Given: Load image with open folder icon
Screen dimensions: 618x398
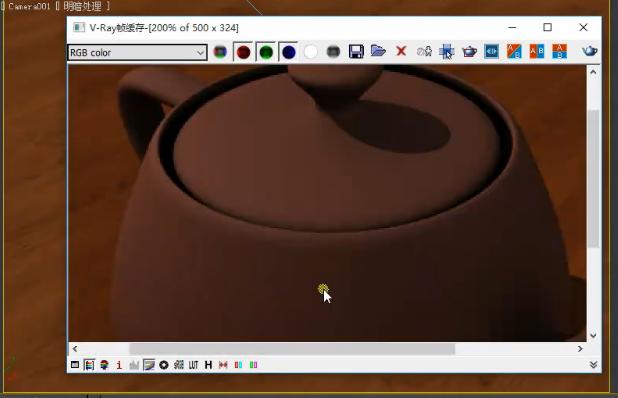Looking at the screenshot, I should click(x=378, y=51).
